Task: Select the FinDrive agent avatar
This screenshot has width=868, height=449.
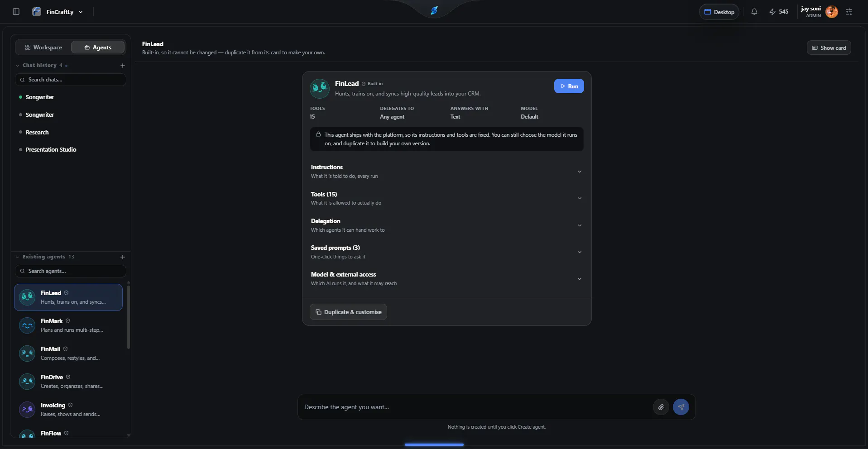Action: [27, 382]
